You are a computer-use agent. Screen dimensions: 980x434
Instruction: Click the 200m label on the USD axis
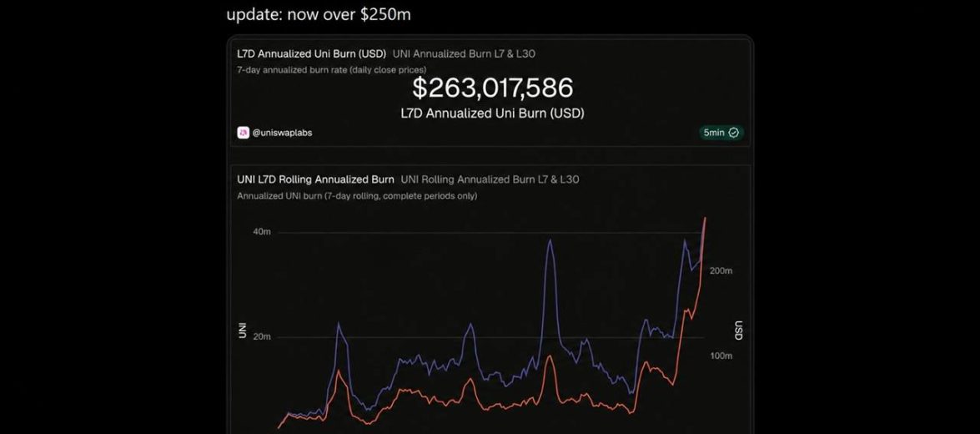click(x=721, y=270)
